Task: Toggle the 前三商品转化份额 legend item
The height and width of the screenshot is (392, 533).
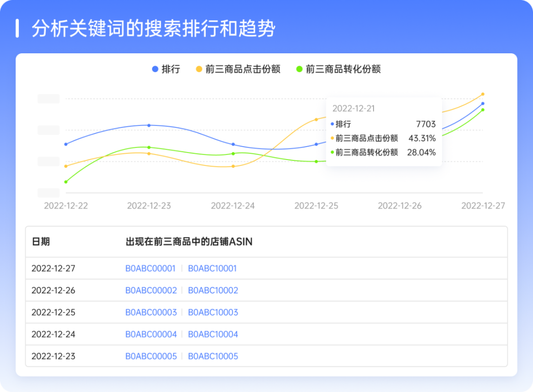Action: pos(339,69)
